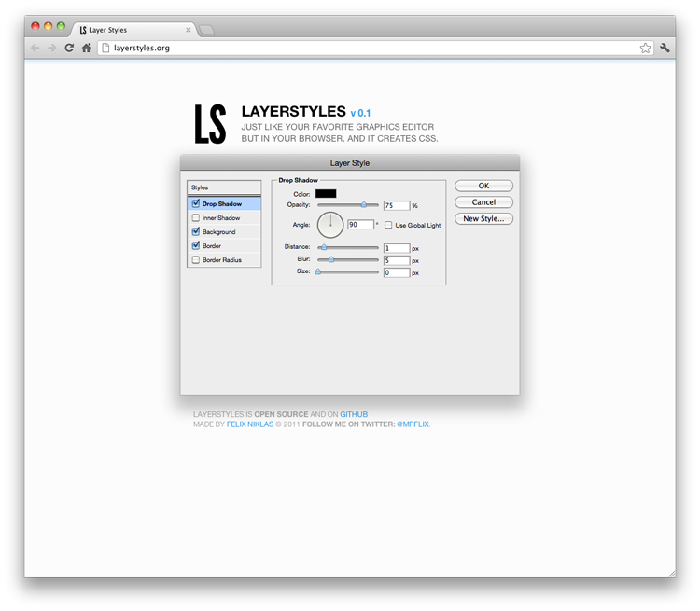Open the wrench settings menu
This screenshot has width=700, height=611.
665,48
